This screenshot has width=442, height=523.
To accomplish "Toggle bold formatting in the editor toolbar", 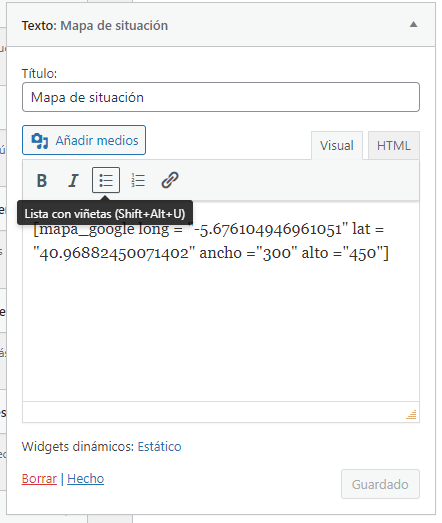I will point(42,180).
